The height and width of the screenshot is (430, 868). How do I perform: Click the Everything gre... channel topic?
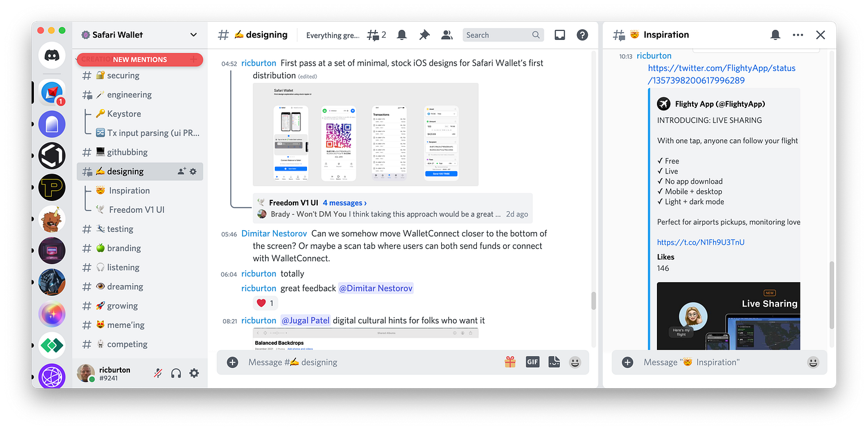tap(333, 35)
